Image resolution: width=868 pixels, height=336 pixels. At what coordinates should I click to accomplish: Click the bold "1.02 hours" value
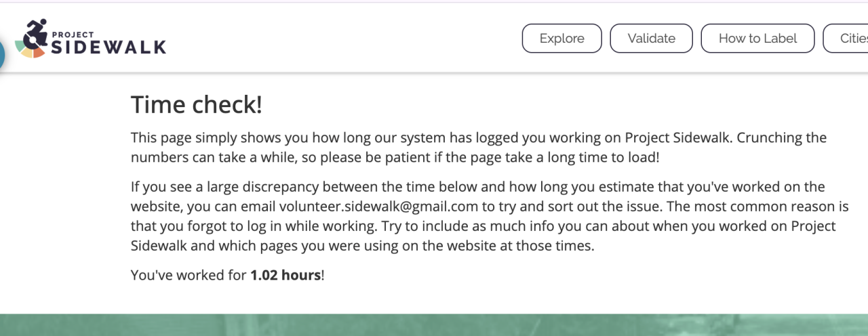point(285,276)
